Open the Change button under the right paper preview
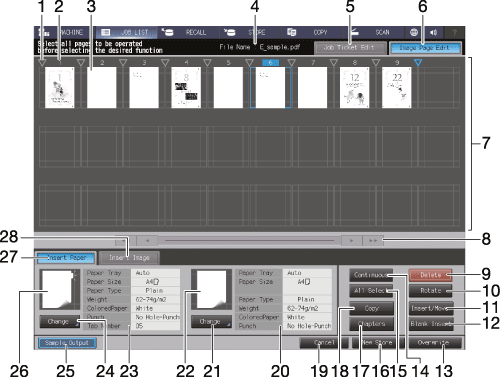This screenshot has height=377, width=500. pyautogui.click(x=211, y=322)
